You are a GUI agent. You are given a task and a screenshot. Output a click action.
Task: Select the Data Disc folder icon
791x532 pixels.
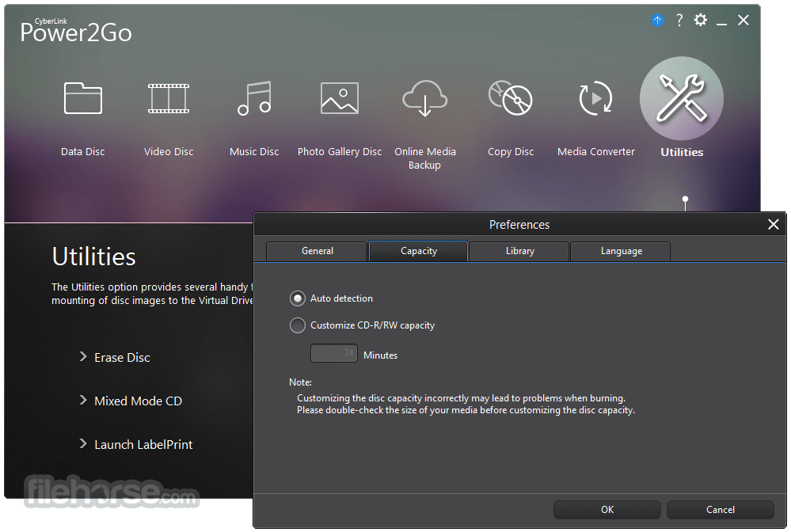pos(83,98)
